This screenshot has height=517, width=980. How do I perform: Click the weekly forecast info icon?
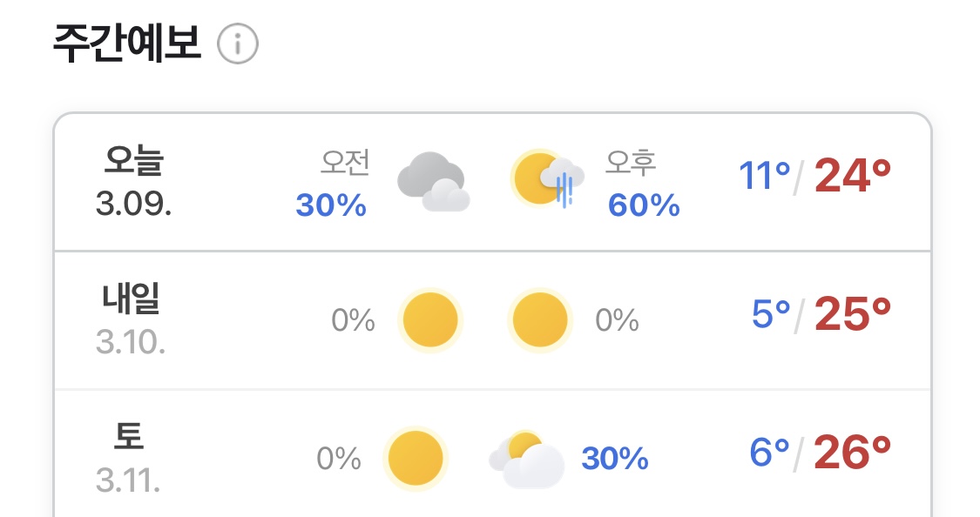pos(238,44)
